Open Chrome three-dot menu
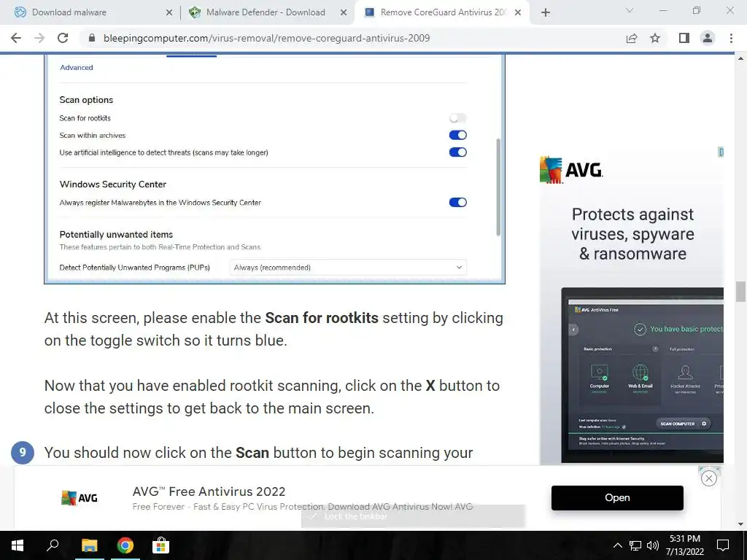Viewport: 747px width, 560px height. [x=731, y=38]
